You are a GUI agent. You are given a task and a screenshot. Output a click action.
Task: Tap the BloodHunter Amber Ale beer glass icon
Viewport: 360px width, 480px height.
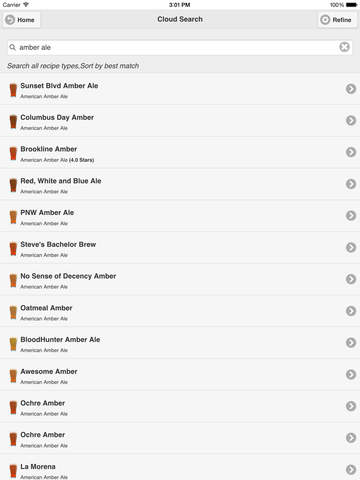tap(13, 344)
